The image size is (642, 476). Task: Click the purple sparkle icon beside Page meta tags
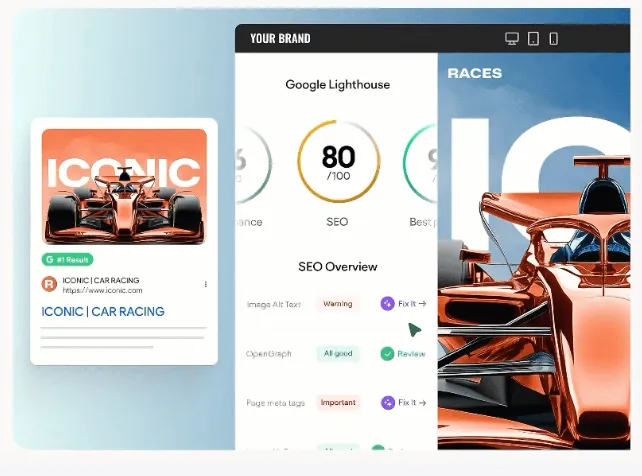(x=388, y=403)
